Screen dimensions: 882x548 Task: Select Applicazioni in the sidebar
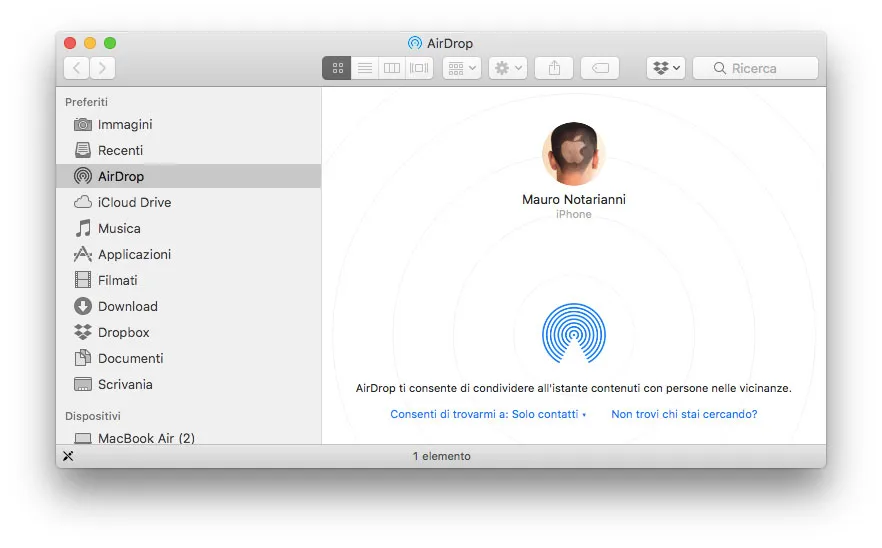coord(188,254)
